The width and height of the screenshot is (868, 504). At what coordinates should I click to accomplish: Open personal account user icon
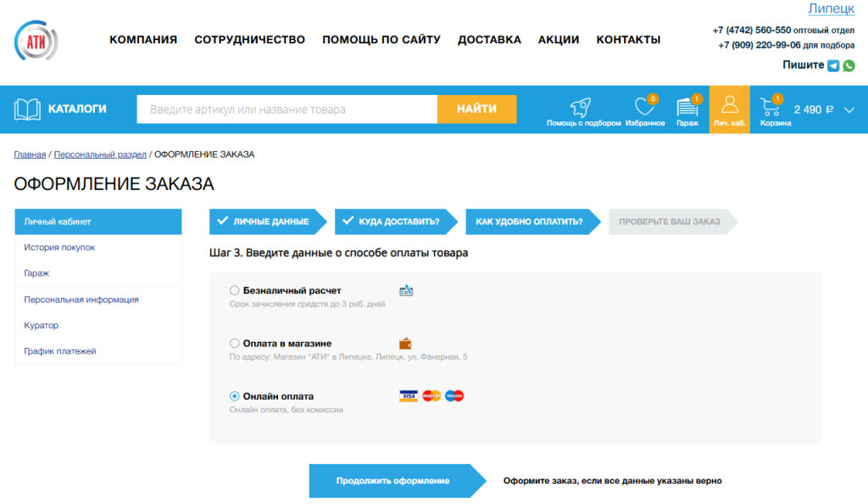click(729, 106)
